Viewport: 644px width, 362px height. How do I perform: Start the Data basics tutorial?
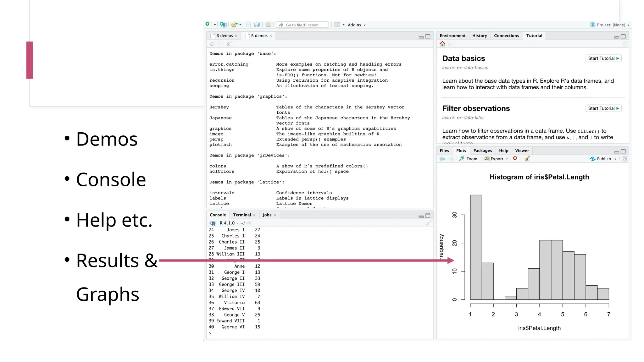coord(603,58)
